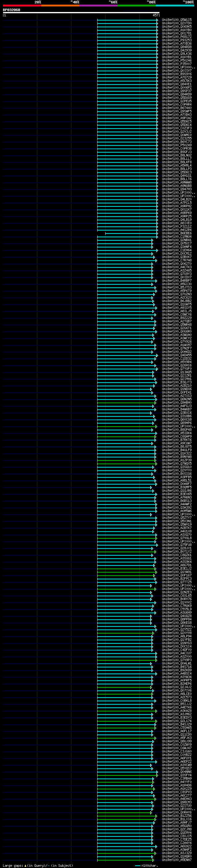Select hit label UniRef100_Q7VUL8
Screen dimensions: 197x868
point(177,538)
